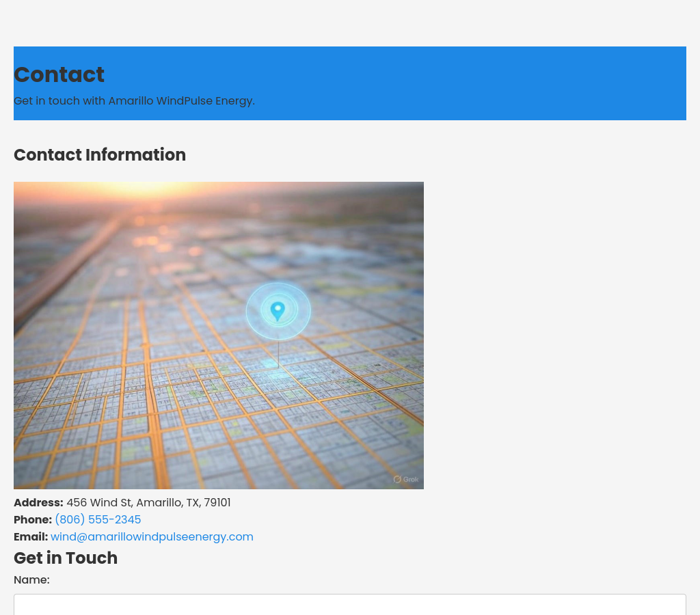Click the 'Get in touch with Amarillo' subtitle
The image size is (700, 615).
click(x=134, y=101)
